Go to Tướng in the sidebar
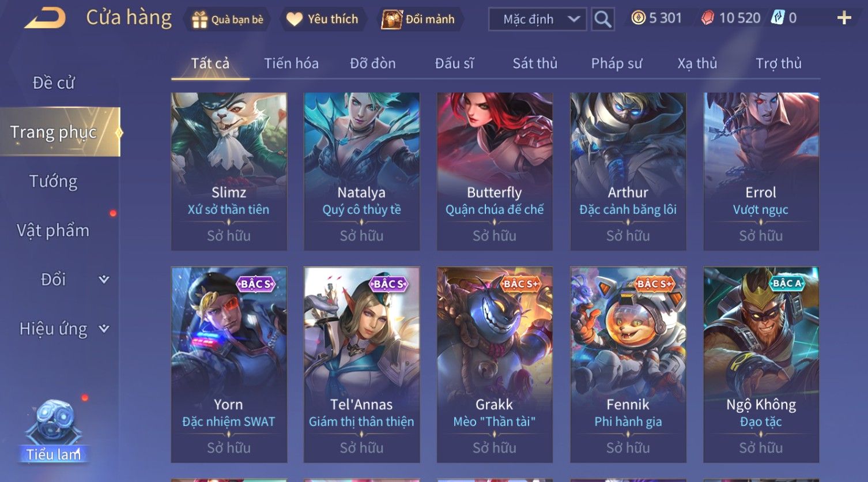This screenshot has height=482, width=868. click(53, 182)
